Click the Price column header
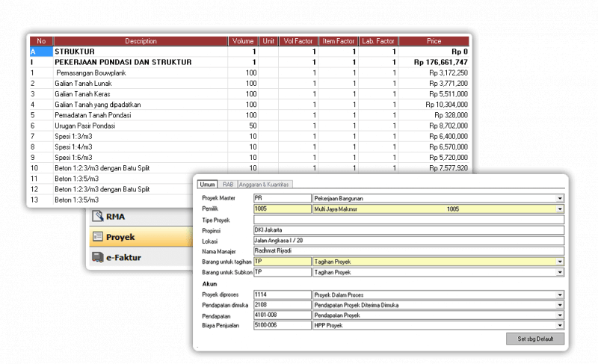The image size is (598, 364). (434, 40)
